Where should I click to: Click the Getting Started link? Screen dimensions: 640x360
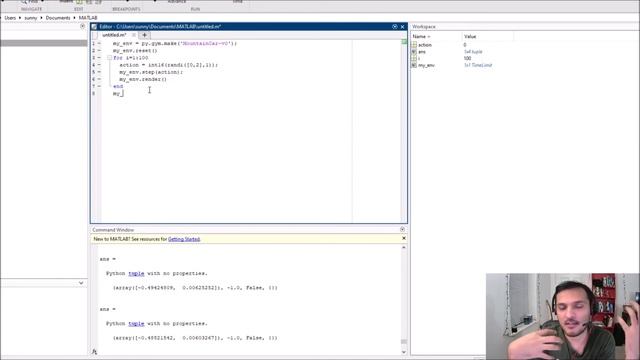(184, 239)
